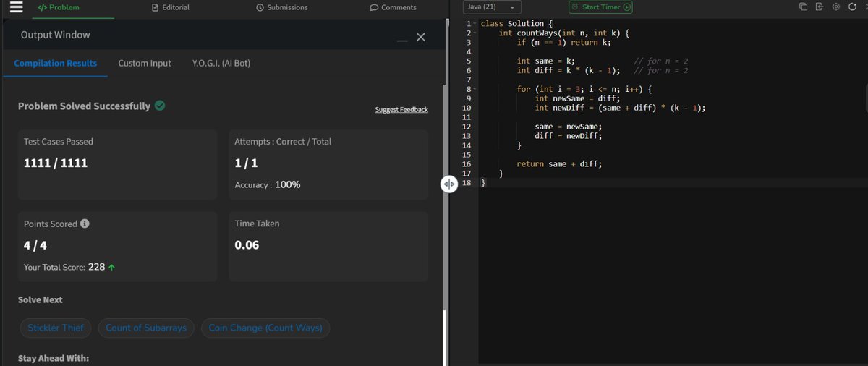The height and width of the screenshot is (366, 868).
Task: Collapse code fold arrow at line 2
Action: (x=475, y=33)
